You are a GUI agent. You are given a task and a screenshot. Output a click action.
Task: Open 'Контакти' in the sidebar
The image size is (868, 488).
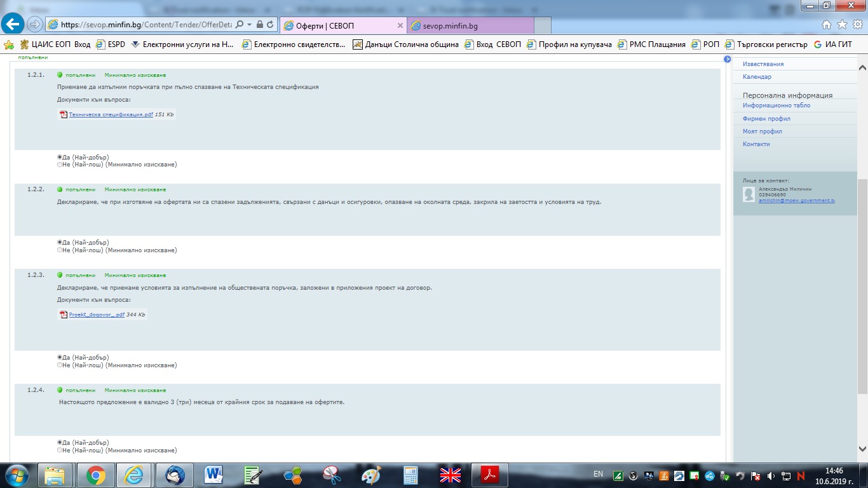(x=756, y=144)
